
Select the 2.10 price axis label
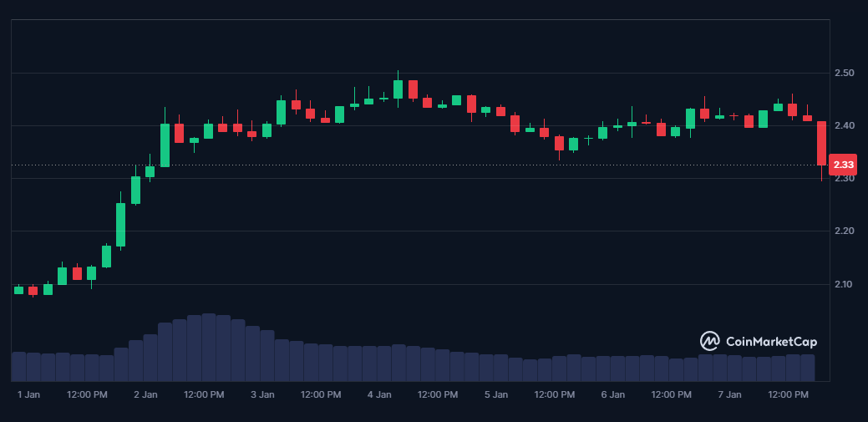click(844, 284)
